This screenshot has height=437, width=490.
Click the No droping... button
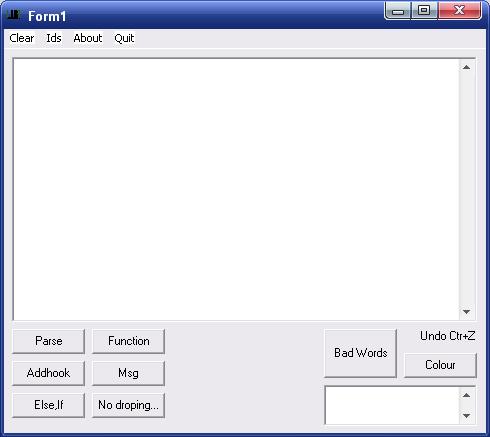coord(129,405)
